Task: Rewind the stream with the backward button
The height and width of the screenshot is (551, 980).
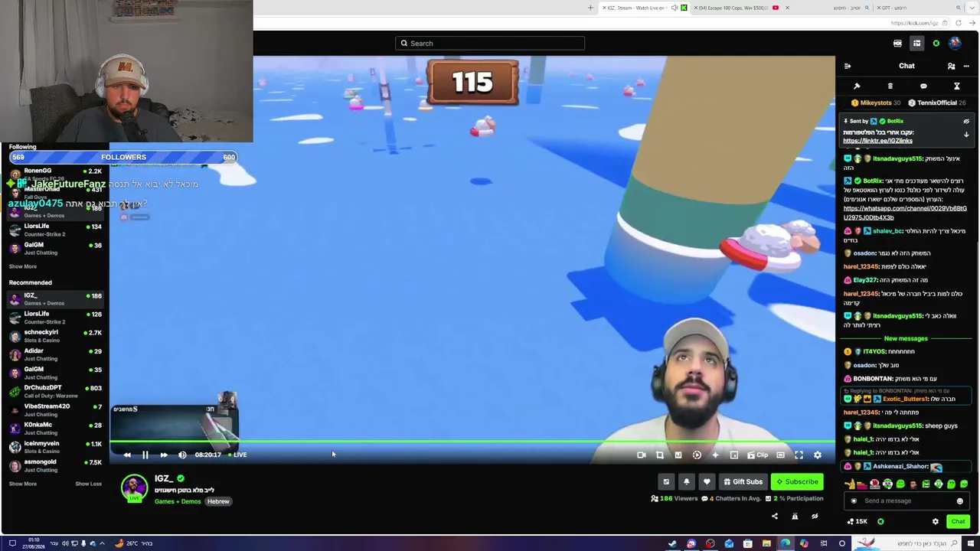Action: [127, 455]
